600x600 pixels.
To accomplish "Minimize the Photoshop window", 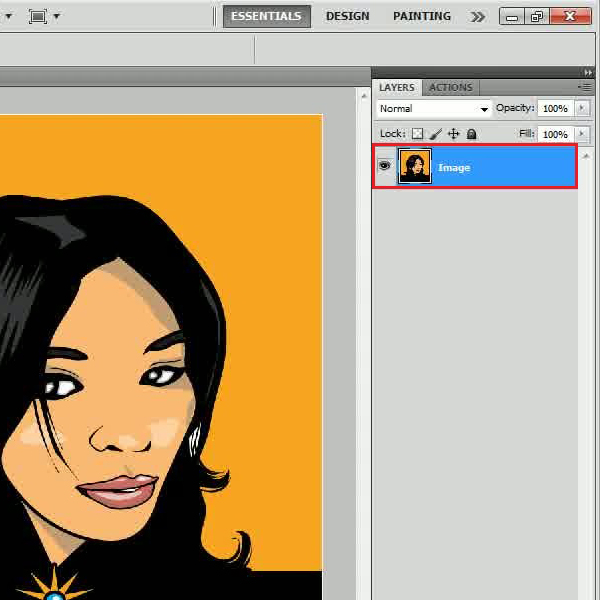I will point(512,16).
